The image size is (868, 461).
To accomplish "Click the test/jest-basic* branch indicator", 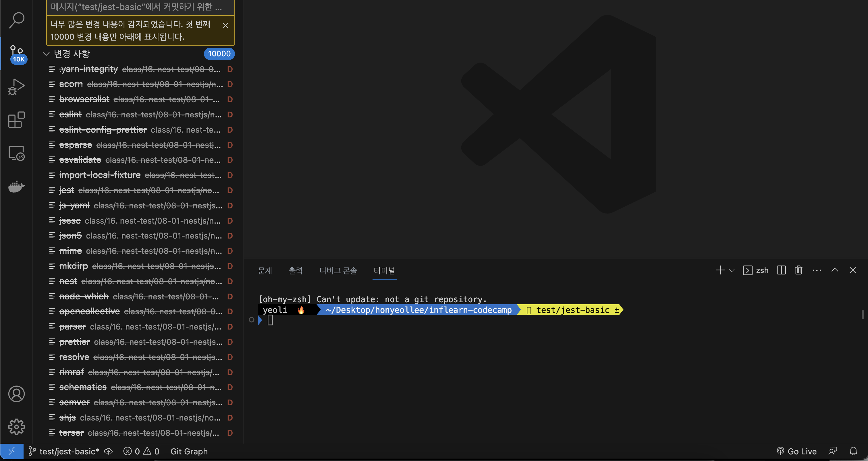I will coord(64,451).
